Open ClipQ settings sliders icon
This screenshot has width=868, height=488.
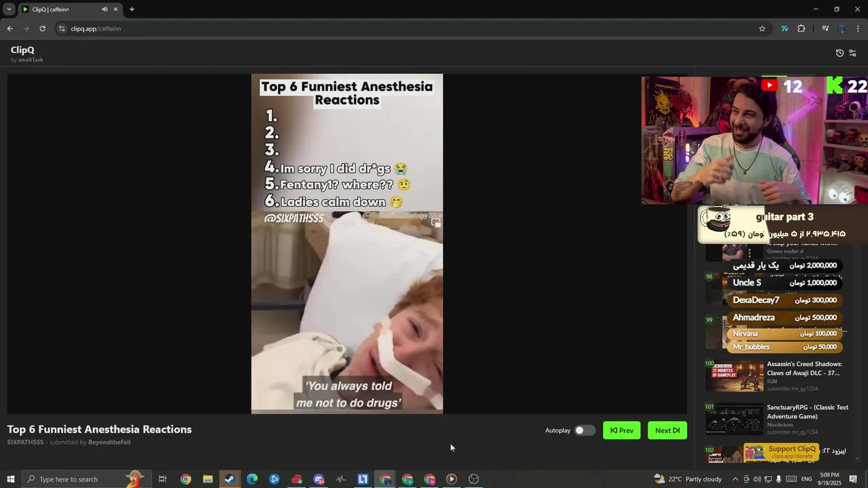coord(852,53)
